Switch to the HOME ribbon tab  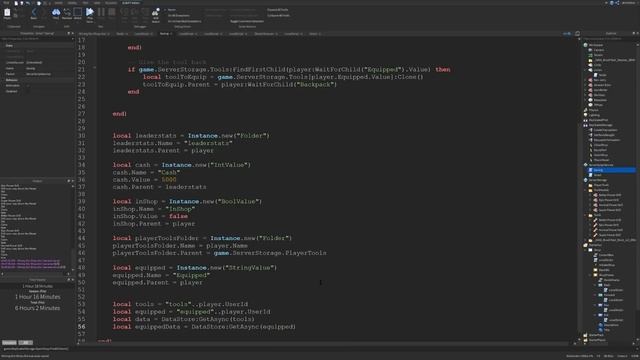(58, 3)
